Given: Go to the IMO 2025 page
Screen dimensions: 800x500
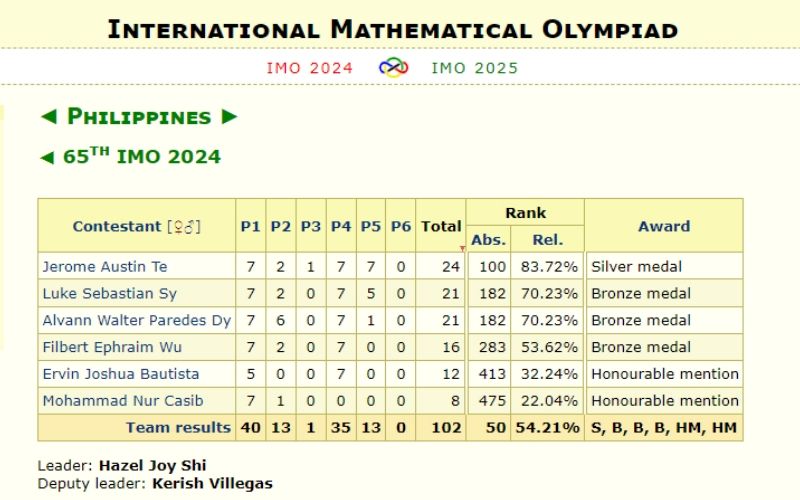Looking at the screenshot, I should (475, 68).
